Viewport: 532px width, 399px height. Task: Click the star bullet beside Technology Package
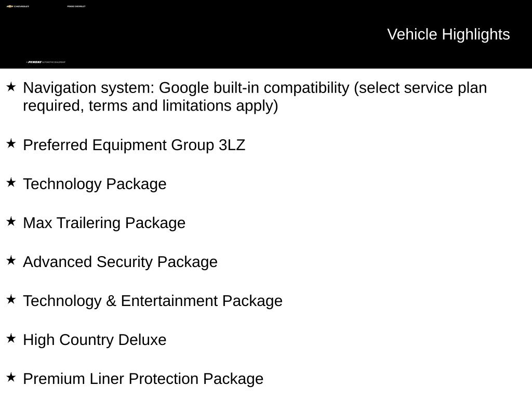11,182
